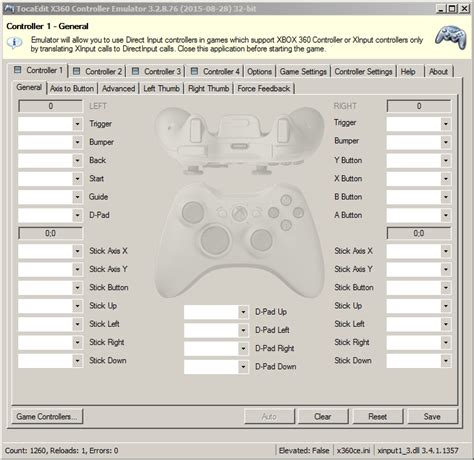Click the right trigger value field

(419, 106)
